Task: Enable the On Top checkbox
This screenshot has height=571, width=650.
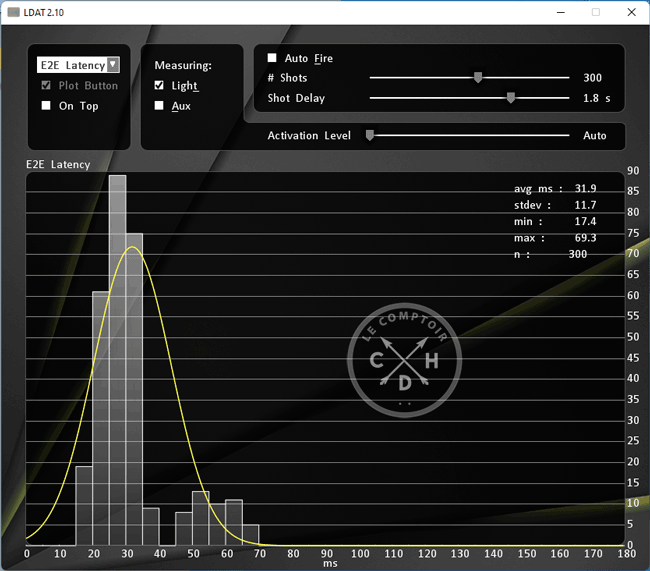Action: tap(46, 106)
